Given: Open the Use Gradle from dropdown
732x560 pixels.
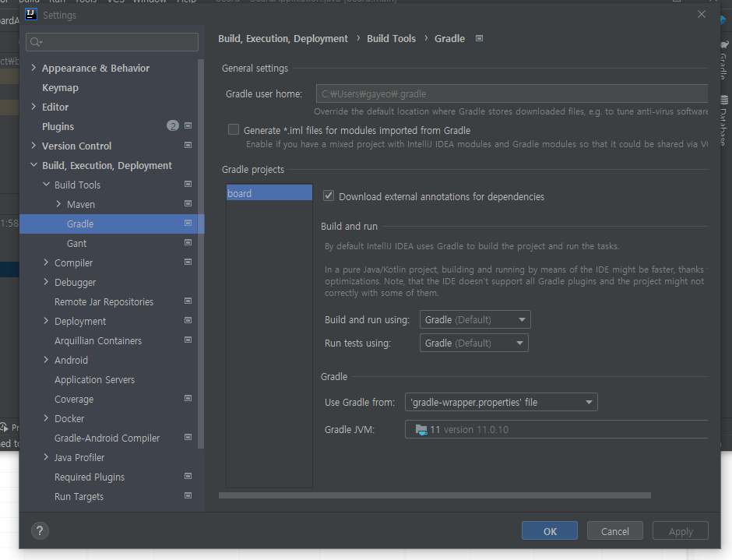Looking at the screenshot, I should [x=501, y=402].
